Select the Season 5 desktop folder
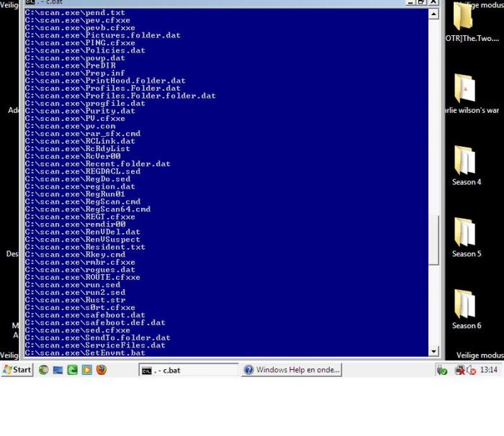 pyautogui.click(x=467, y=237)
